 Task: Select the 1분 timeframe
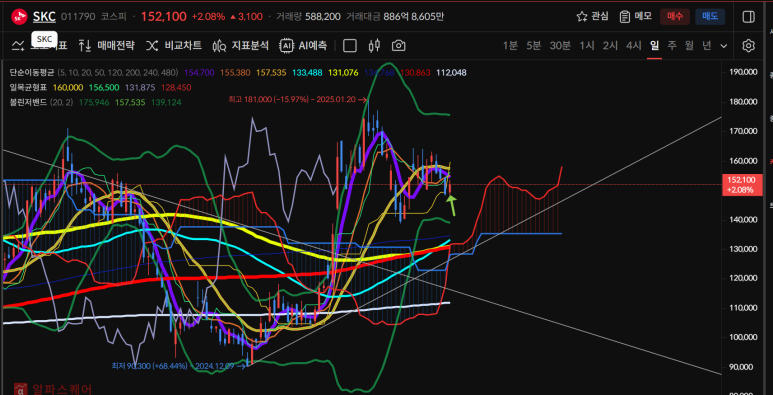510,46
